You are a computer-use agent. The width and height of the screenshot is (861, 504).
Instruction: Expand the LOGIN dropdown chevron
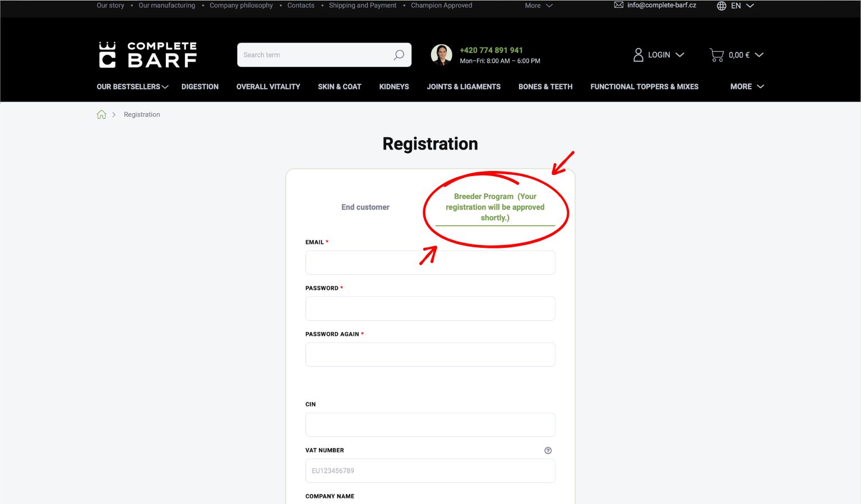tap(680, 55)
